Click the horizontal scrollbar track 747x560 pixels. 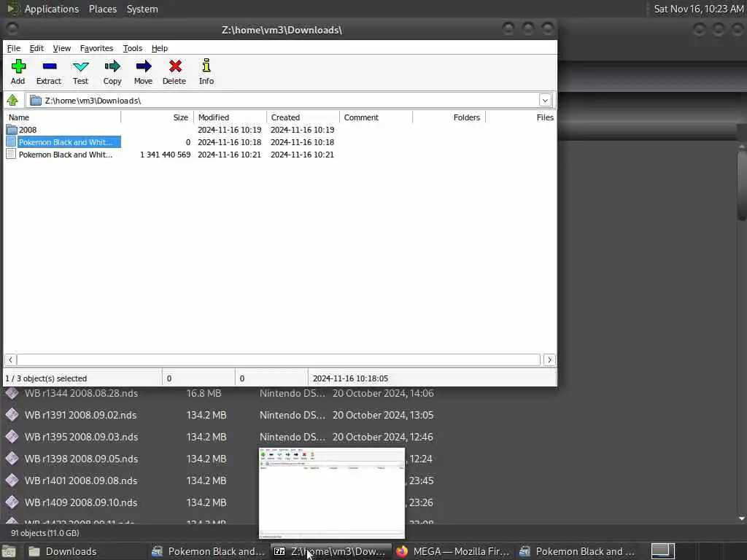279,359
